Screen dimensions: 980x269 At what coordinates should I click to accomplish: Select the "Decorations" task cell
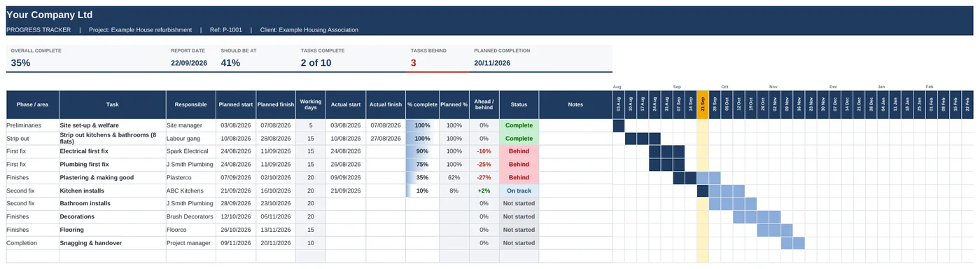click(112, 217)
